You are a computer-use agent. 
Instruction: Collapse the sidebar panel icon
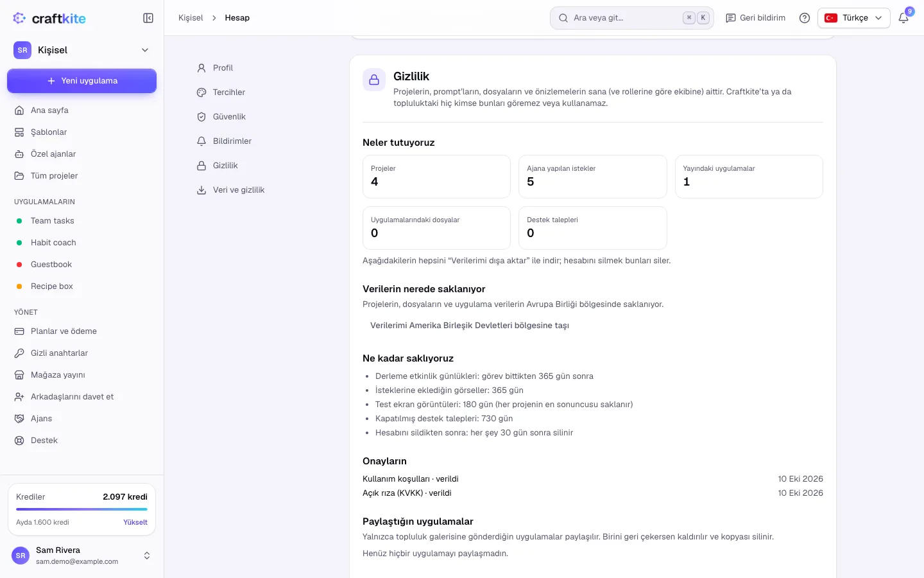tap(148, 18)
